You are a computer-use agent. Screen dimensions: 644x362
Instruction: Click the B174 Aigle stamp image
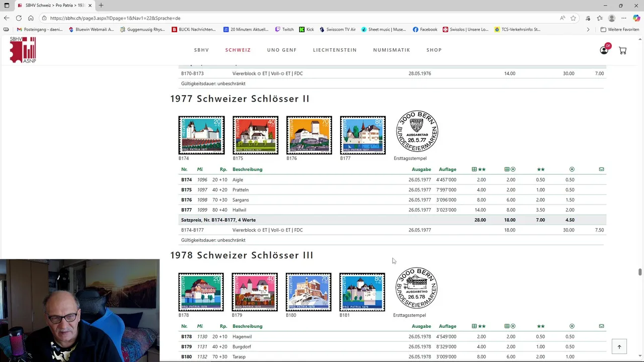click(201, 135)
